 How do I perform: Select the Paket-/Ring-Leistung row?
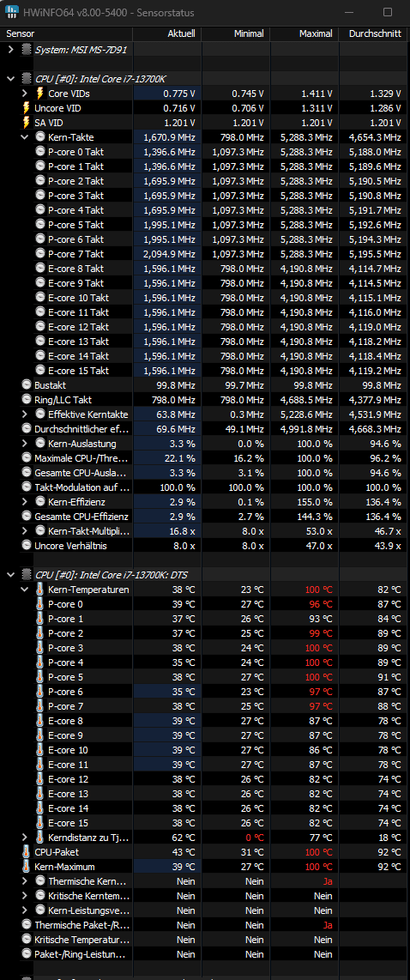(205, 953)
